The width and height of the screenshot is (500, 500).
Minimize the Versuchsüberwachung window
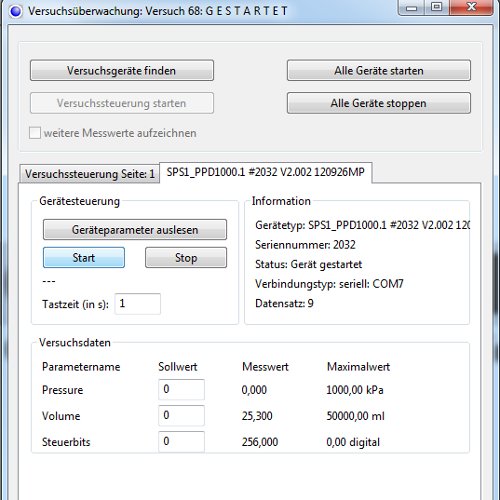pyautogui.click(x=412, y=7)
